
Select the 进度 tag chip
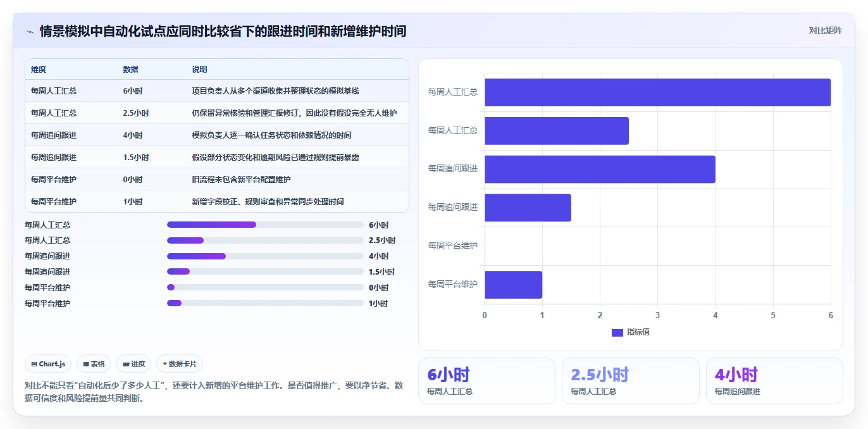[133, 364]
